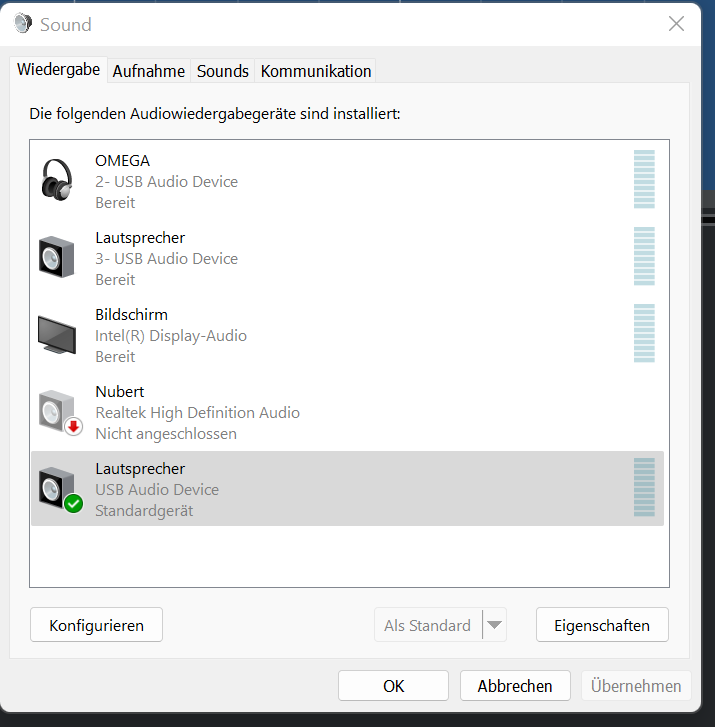Open the Aufnahme tab
Image resolution: width=715 pixels, height=727 pixels.
[x=149, y=71]
